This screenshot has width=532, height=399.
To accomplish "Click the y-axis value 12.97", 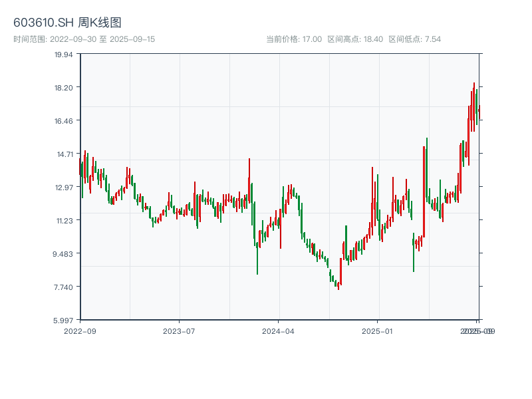I will (64, 188).
